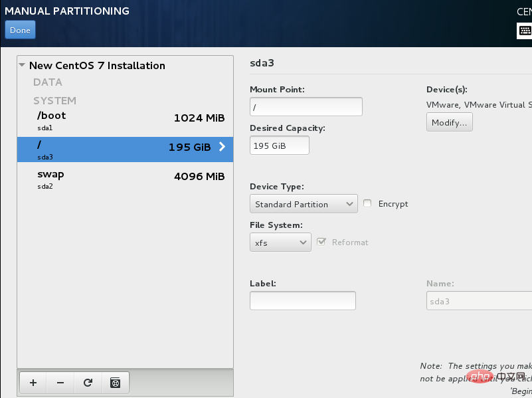532x398 pixels.
Task: Reload storage configuration from disk icon
Action: point(88,383)
